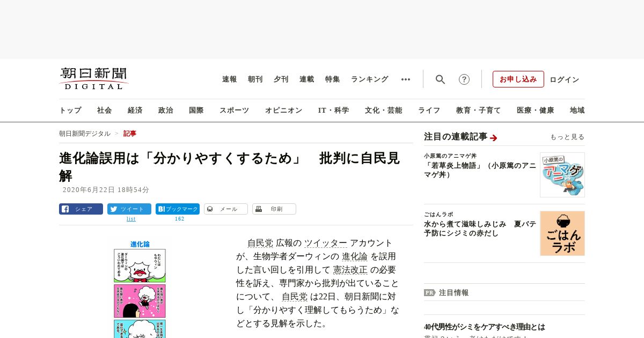
Task: Click the 憲法改正 keyword link
Action: click(350, 270)
